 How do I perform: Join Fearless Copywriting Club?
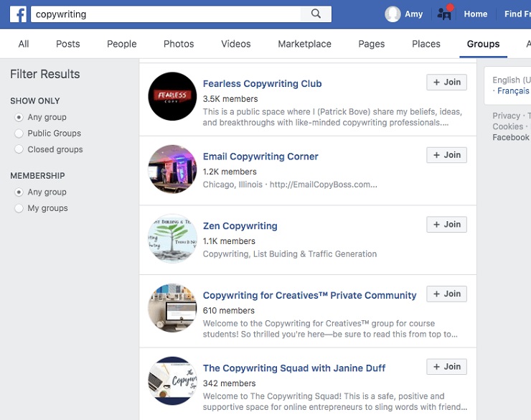click(x=446, y=83)
